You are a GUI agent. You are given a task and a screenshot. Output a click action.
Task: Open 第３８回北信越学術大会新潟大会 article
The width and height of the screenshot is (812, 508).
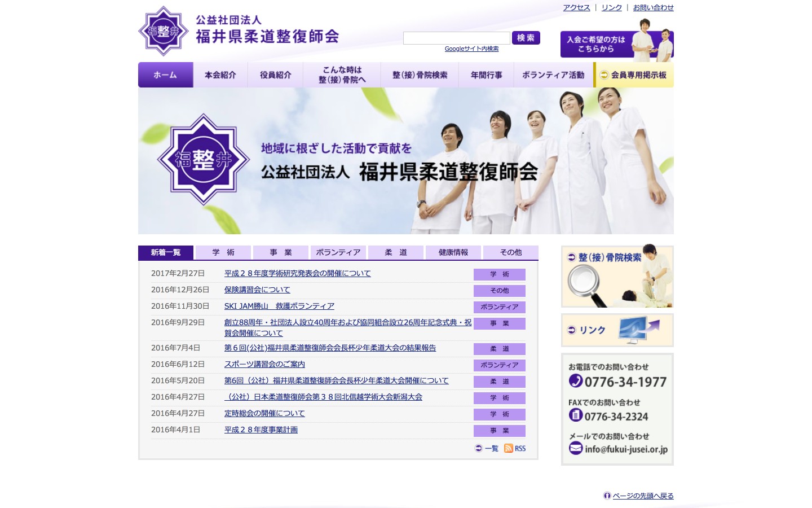pyautogui.click(x=323, y=397)
